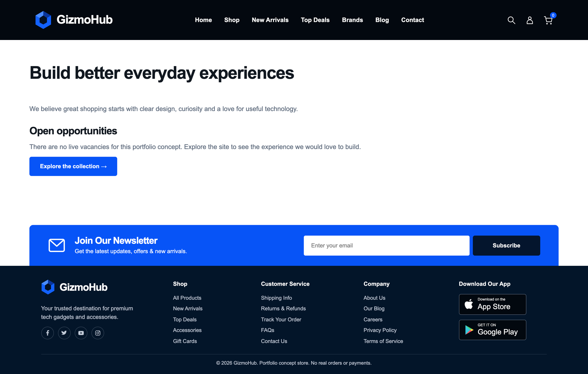Image resolution: width=588 pixels, height=374 pixels.
Task: Open Returns & Refunds link
Action: point(283,309)
